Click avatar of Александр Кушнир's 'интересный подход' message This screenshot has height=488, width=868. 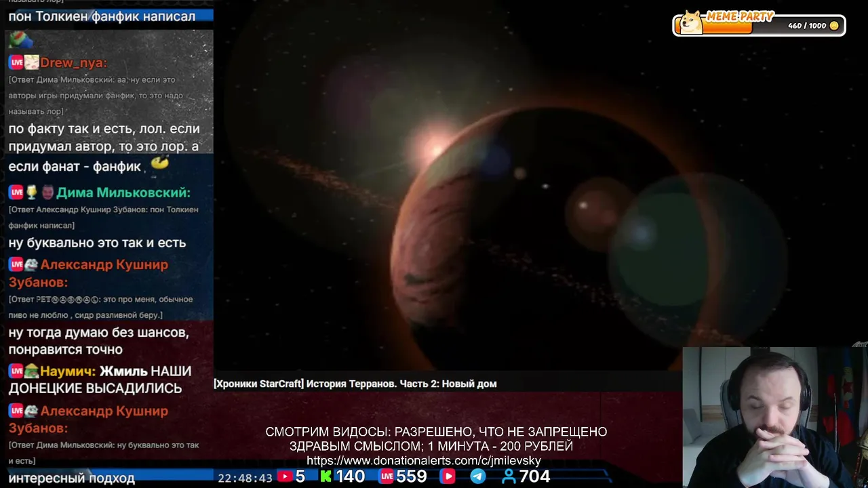(32, 411)
